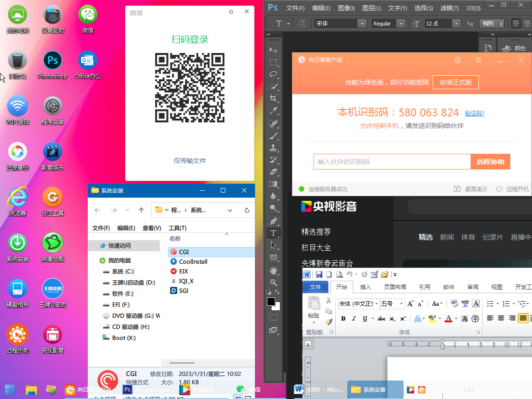Click the 输入伙伴的识别码 input field
Screen dimensions: 532x399
(x=392, y=162)
